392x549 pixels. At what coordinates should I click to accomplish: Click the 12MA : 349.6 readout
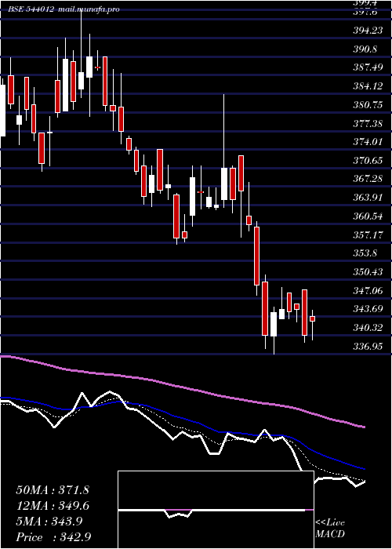tap(53, 506)
